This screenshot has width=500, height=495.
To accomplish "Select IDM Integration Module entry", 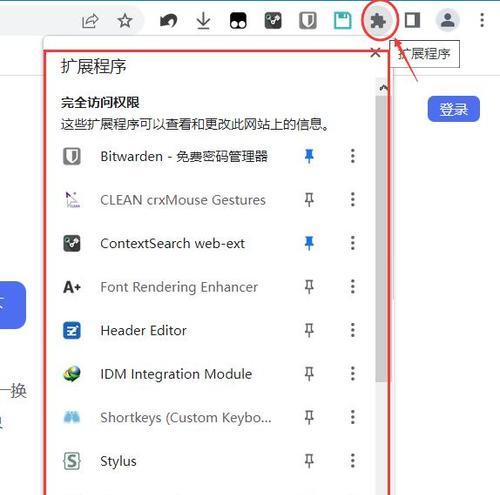I will click(176, 374).
